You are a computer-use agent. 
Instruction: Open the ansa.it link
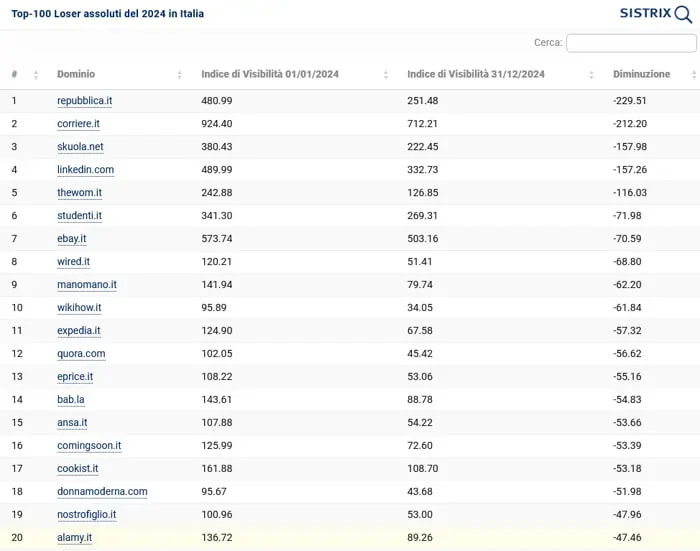tap(72, 423)
